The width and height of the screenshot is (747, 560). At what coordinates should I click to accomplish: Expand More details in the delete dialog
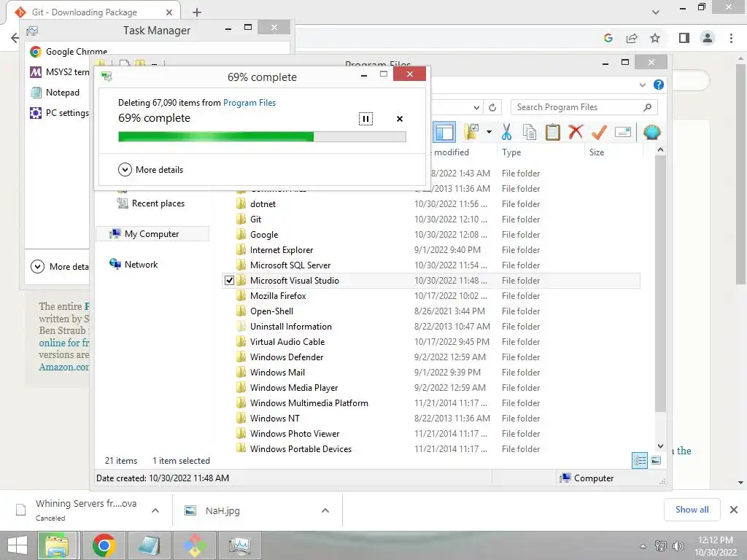(x=150, y=169)
